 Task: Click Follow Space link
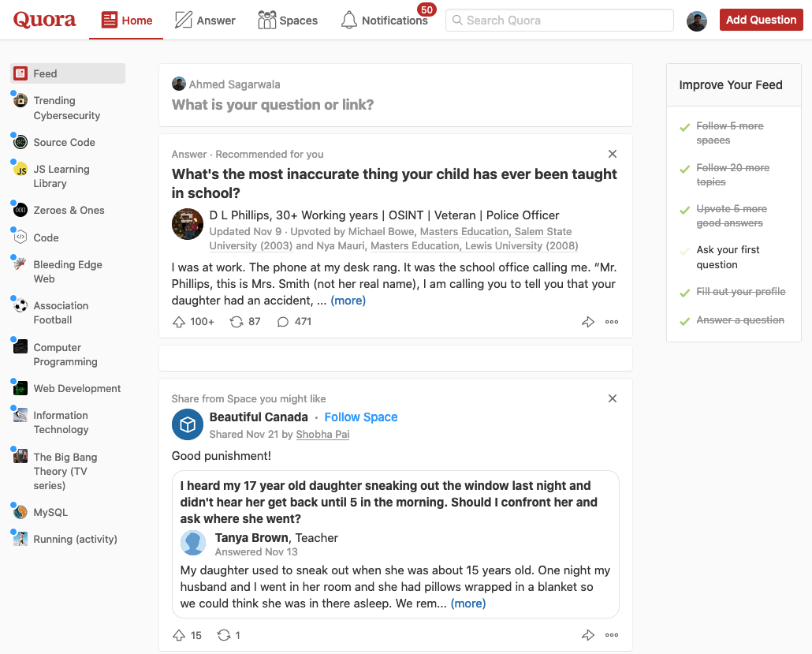tap(361, 417)
